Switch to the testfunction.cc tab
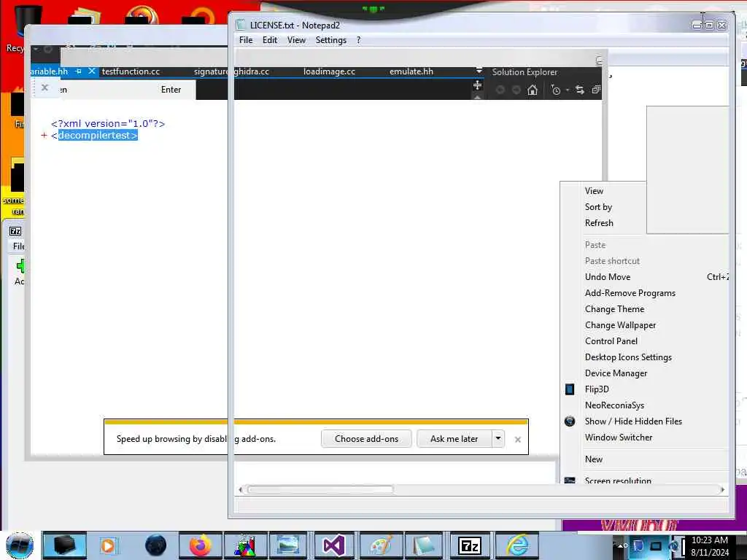747x560 pixels. point(131,71)
